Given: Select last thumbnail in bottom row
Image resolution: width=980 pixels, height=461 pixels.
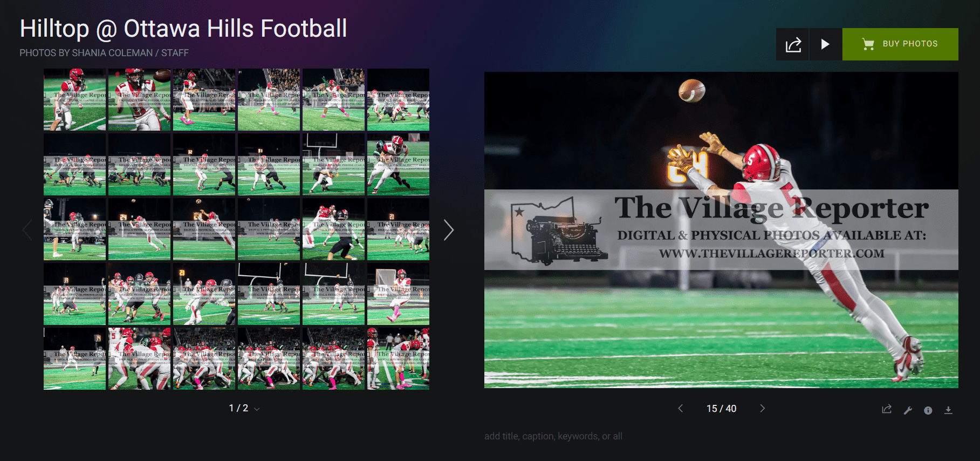Looking at the screenshot, I should 398,358.
